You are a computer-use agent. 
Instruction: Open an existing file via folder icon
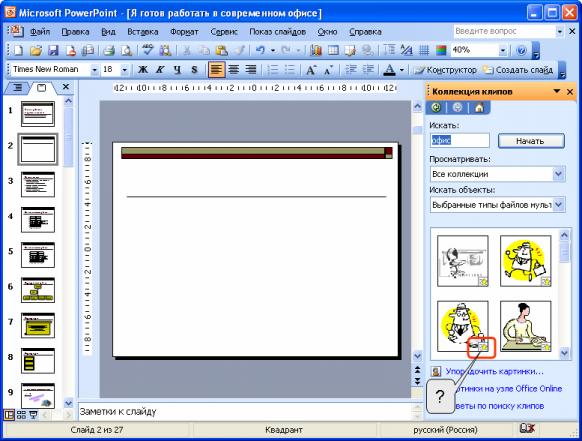[x=36, y=50]
